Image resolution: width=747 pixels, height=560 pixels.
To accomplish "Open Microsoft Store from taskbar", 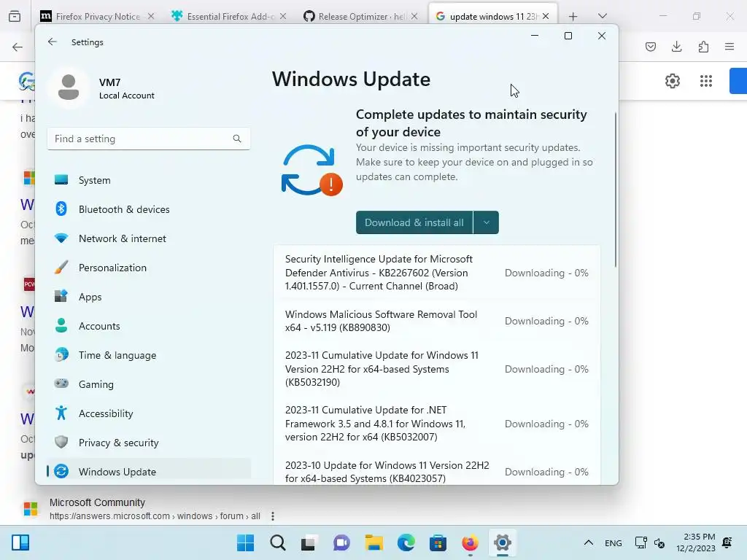I will [x=438, y=542].
